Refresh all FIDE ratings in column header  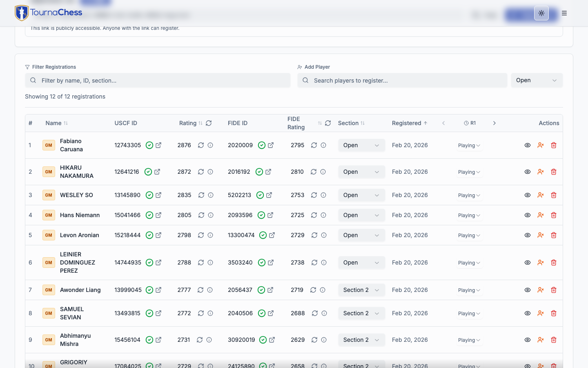click(328, 123)
